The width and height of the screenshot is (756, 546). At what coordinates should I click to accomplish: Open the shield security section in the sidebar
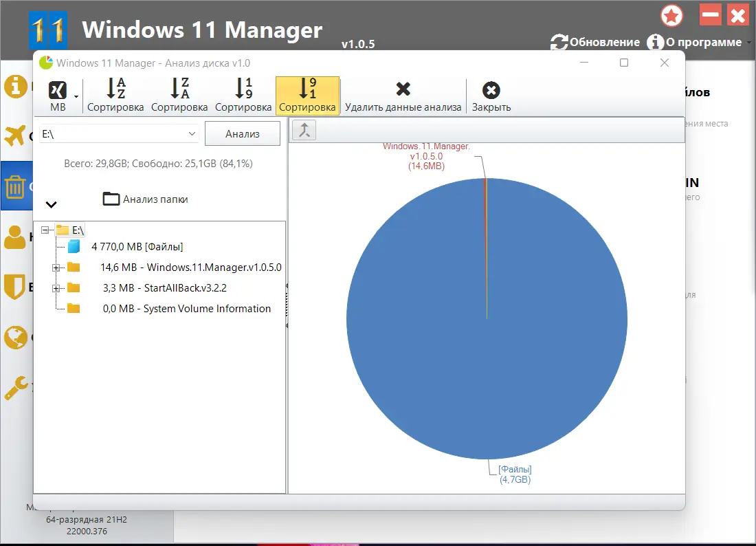coord(14,287)
